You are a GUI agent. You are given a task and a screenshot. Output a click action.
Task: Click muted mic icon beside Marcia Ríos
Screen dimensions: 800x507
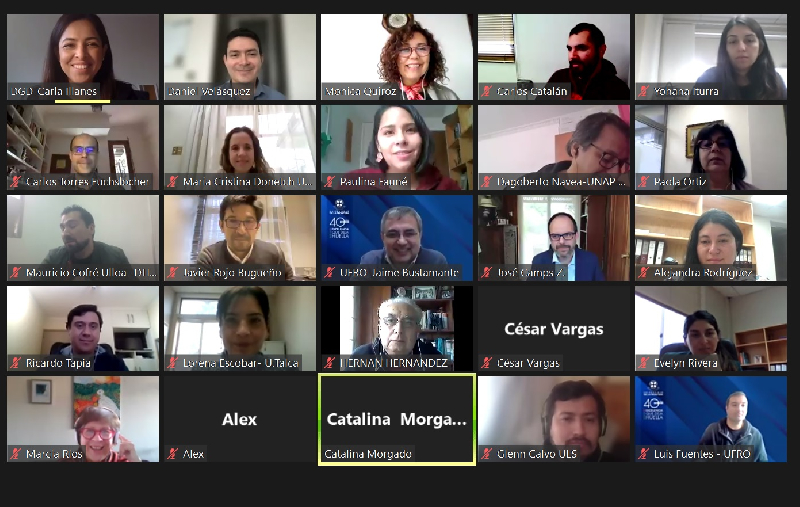15,453
